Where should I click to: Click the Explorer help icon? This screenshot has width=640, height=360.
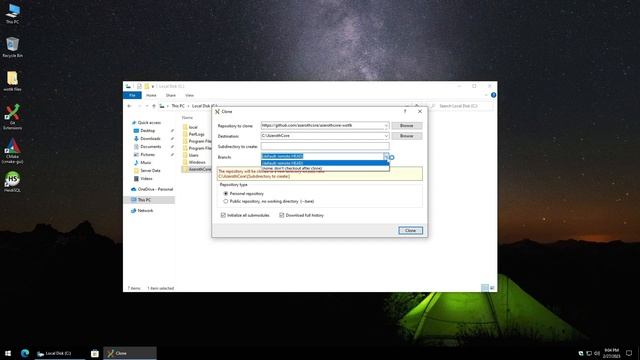click(493, 95)
